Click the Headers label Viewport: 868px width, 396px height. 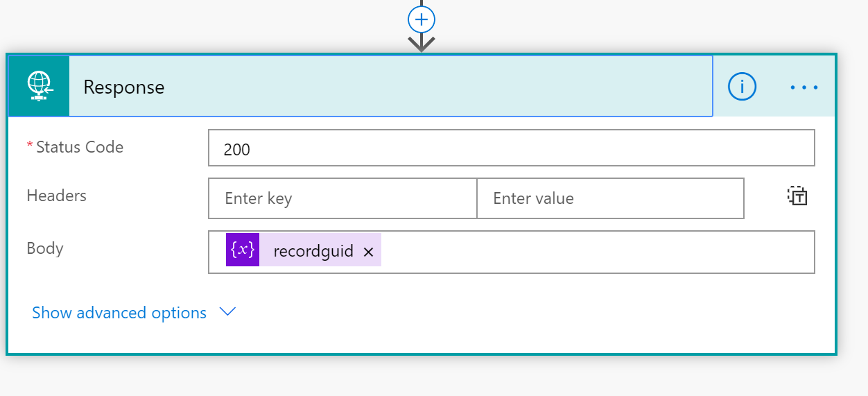tap(56, 196)
